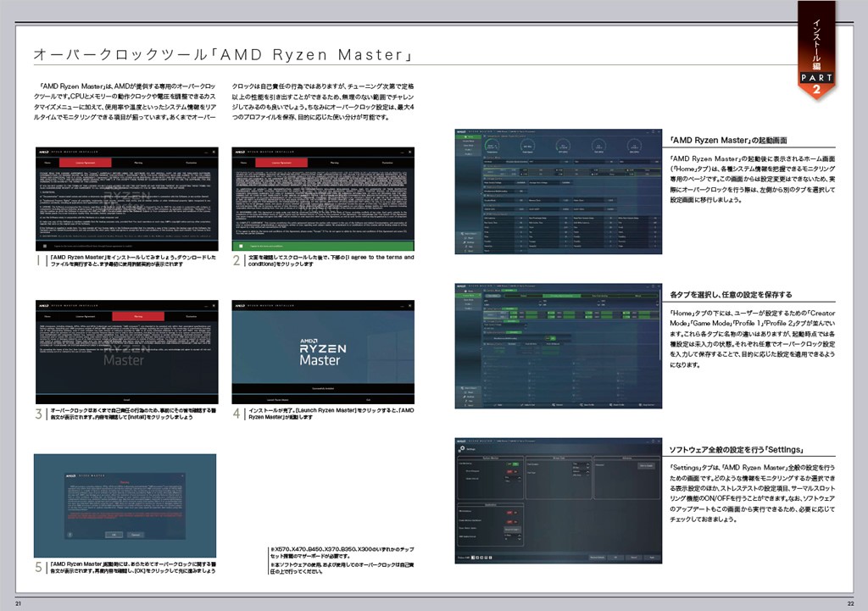Close the step 1 installer window
The width and height of the screenshot is (868, 611).
coord(214,152)
